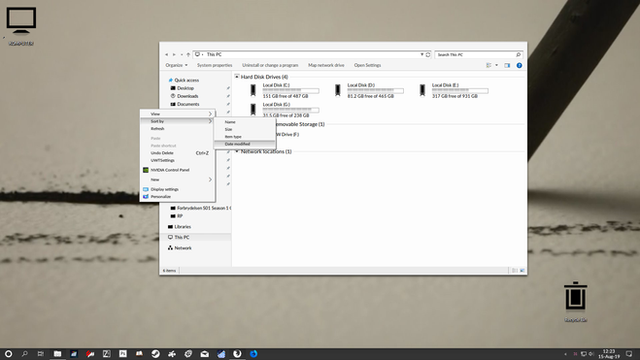Image resolution: width=640 pixels, height=360 pixels.
Task: Click the back navigation arrow
Action: (x=167, y=54)
